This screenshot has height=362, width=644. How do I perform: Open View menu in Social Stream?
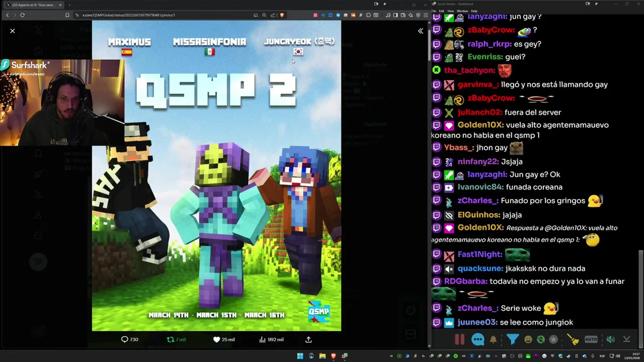click(x=450, y=11)
